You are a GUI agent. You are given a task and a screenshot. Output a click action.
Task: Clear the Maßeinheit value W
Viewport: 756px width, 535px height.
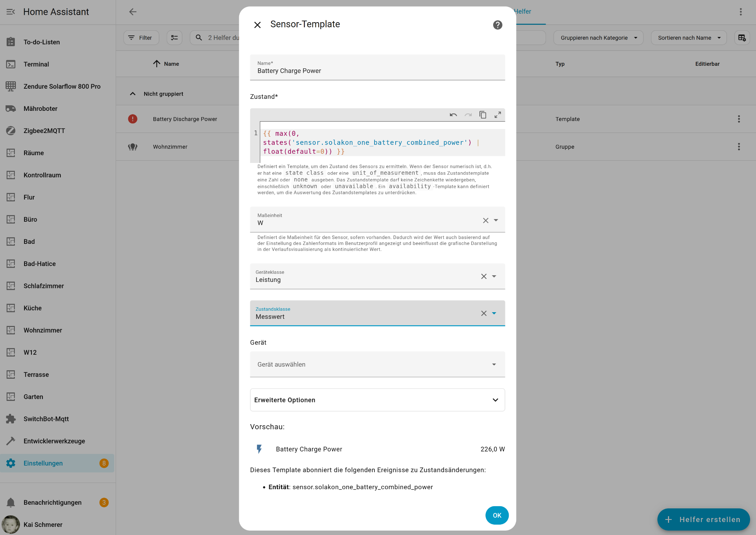coord(485,221)
